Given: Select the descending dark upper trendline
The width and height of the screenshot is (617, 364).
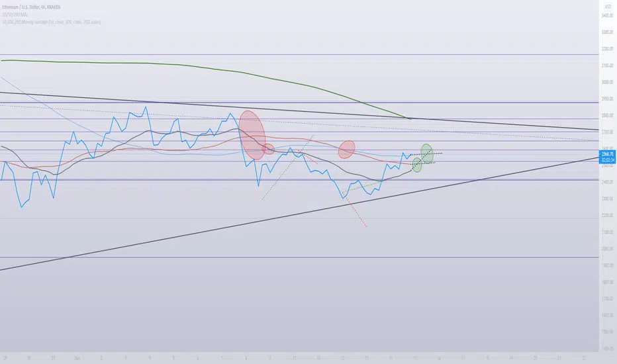Looking at the screenshot, I should (299, 111).
